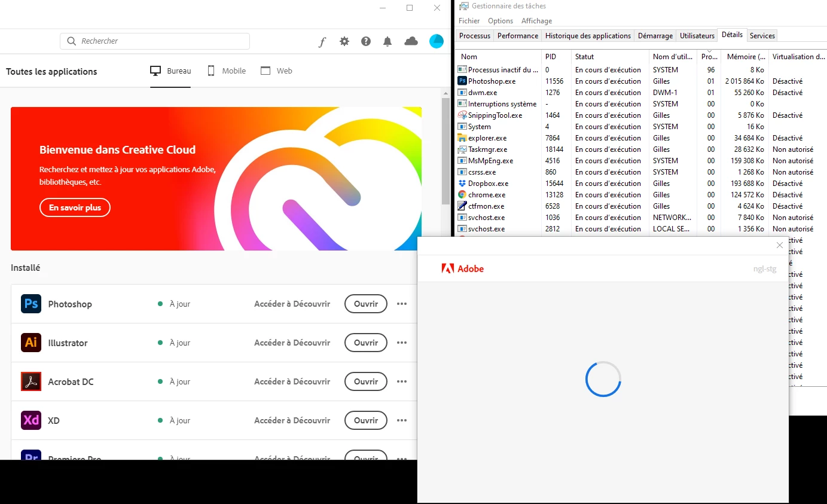Click SnippingTool.exe icon in Task Manager

tap(462, 115)
